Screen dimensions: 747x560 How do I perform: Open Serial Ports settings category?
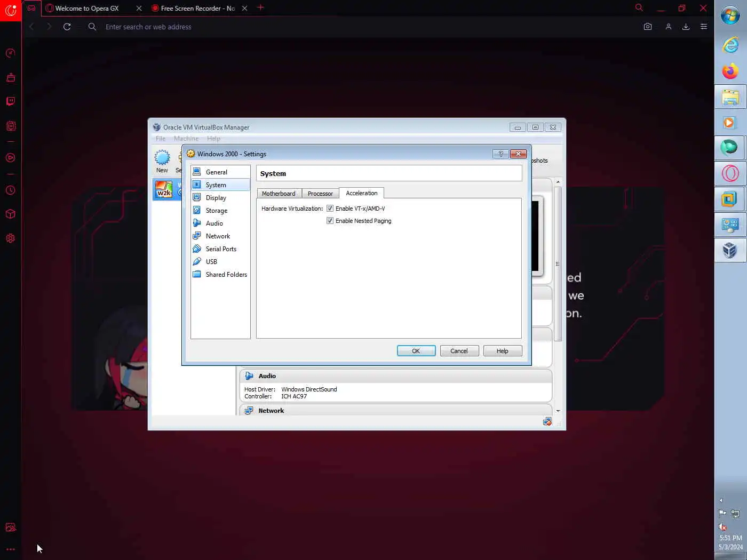pyautogui.click(x=220, y=249)
